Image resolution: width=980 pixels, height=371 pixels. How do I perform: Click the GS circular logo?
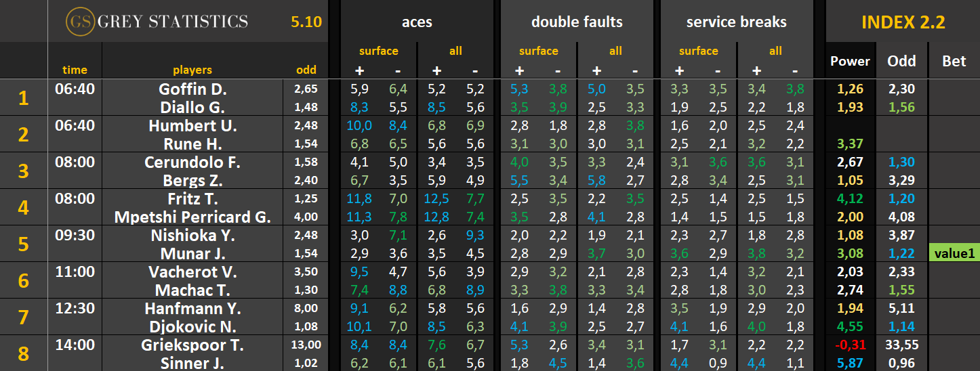[x=81, y=22]
